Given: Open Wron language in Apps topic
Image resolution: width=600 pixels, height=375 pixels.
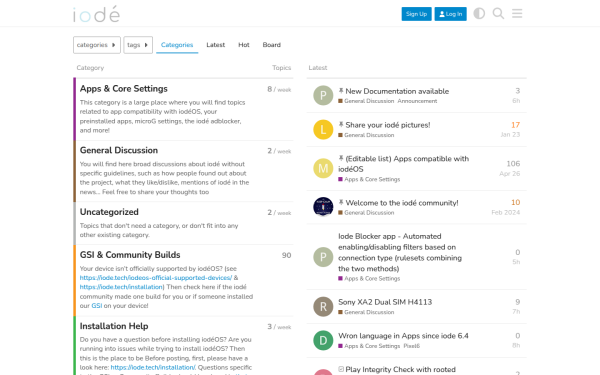Looking at the screenshot, I should [x=403, y=336].
